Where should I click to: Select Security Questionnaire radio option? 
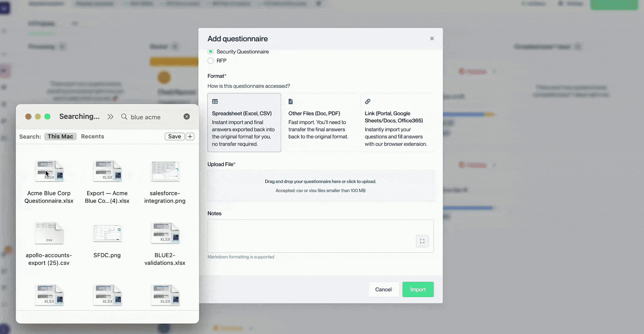211,52
